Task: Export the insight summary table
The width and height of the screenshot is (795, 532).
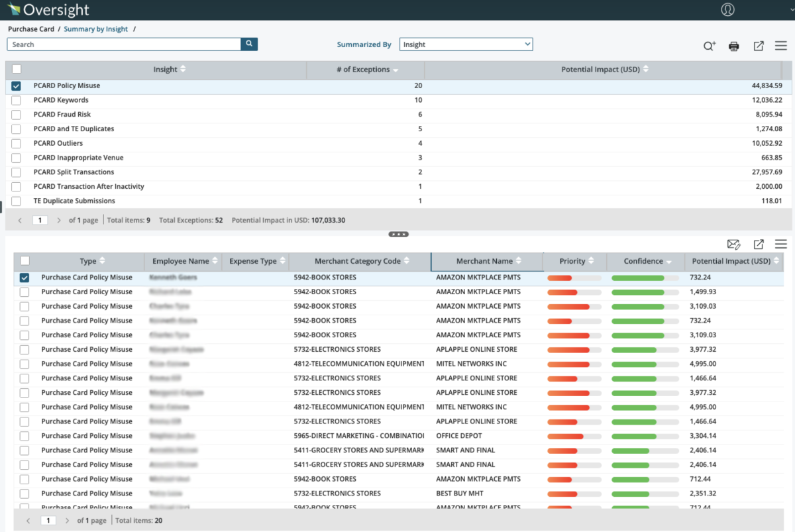Action: (x=759, y=46)
